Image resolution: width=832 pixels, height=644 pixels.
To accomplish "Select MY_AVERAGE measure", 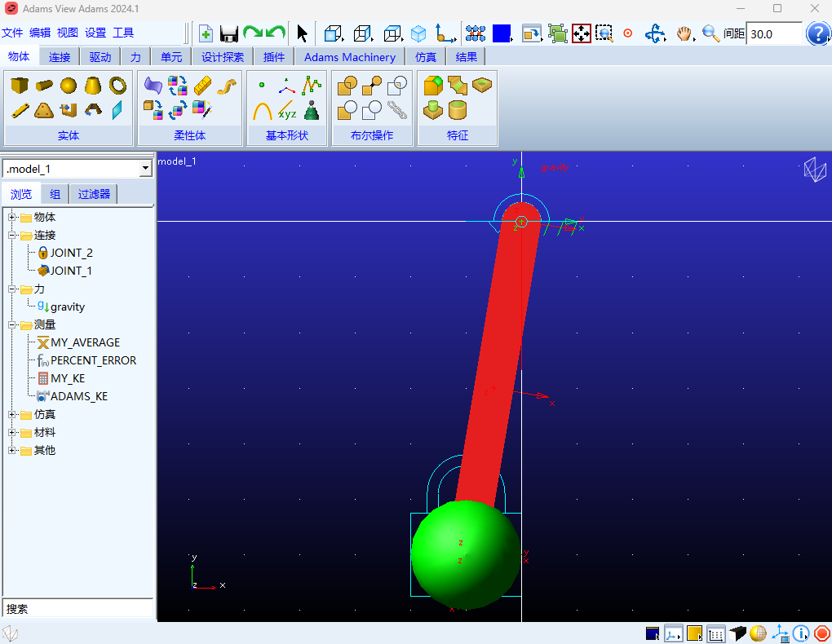I will 85,342.
